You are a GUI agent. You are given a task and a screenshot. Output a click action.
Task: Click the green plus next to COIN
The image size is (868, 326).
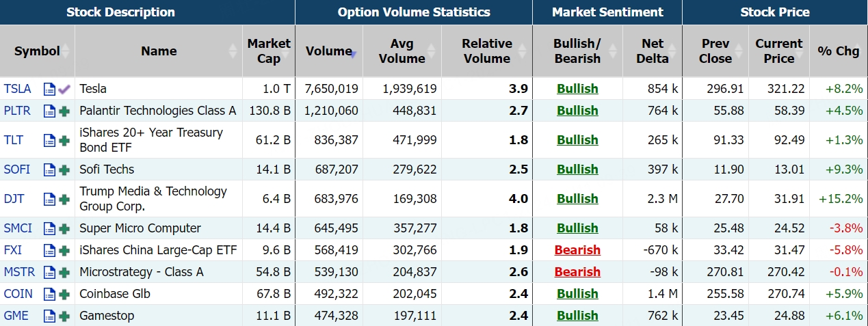pyautogui.click(x=64, y=294)
